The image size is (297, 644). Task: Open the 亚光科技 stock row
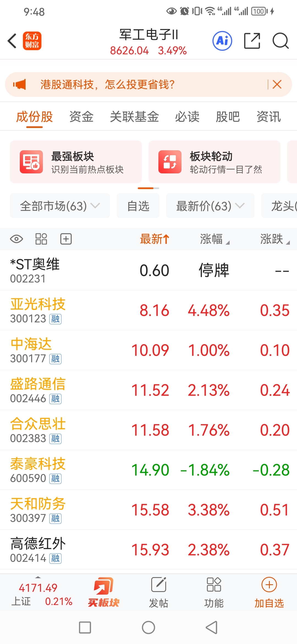coord(148,310)
